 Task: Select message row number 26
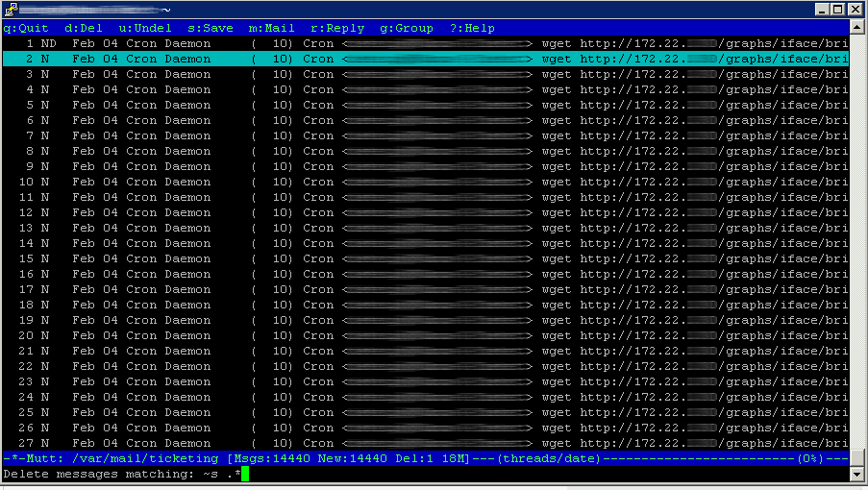(x=425, y=428)
